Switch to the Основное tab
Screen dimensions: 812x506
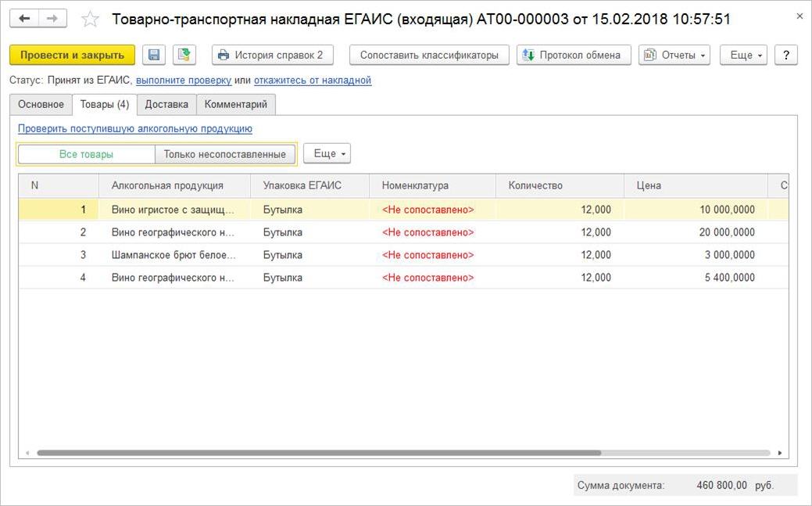(x=41, y=104)
